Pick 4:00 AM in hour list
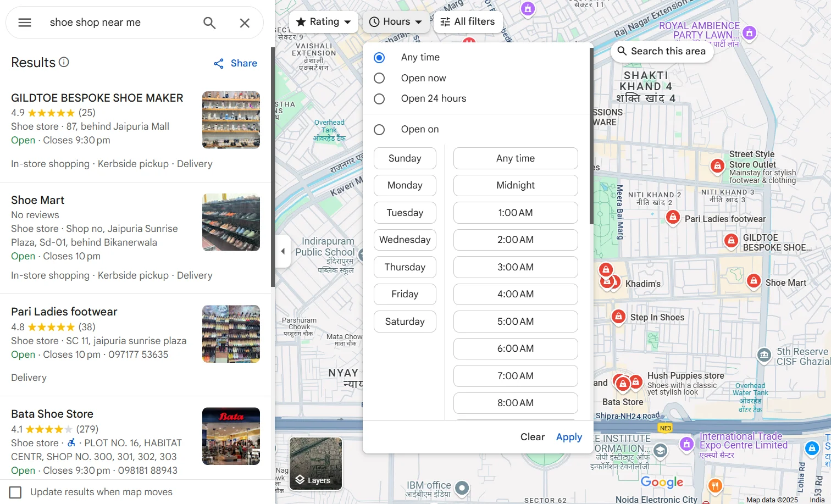The image size is (831, 504). (516, 294)
